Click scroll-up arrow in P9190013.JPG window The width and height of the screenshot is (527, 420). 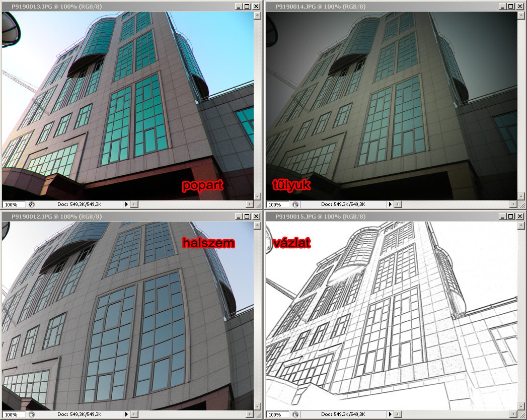257,16
